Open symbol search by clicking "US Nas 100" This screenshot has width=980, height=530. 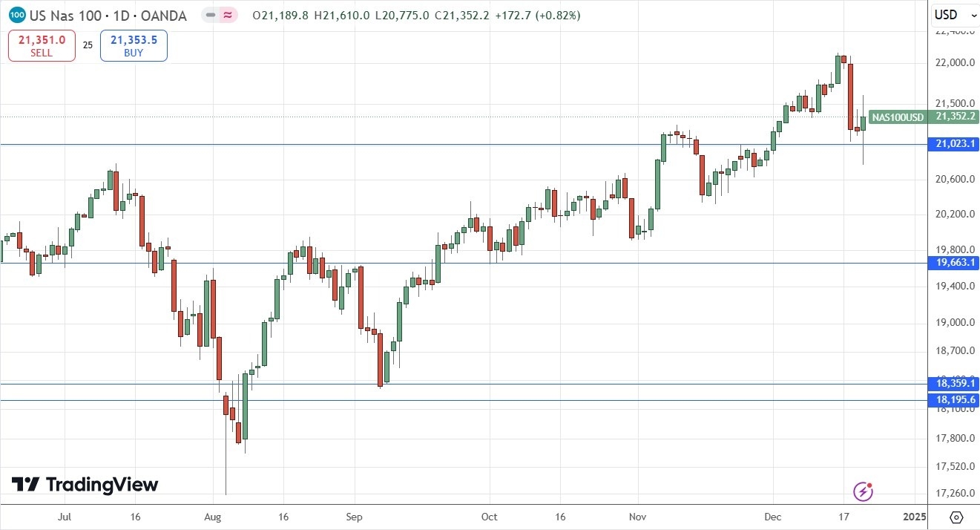click(x=67, y=15)
